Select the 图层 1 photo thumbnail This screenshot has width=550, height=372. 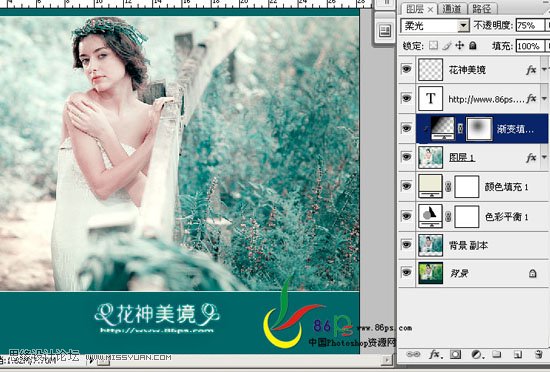click(430, 157)
